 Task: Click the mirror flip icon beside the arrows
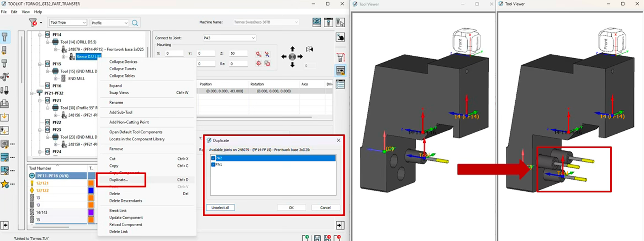310,49
